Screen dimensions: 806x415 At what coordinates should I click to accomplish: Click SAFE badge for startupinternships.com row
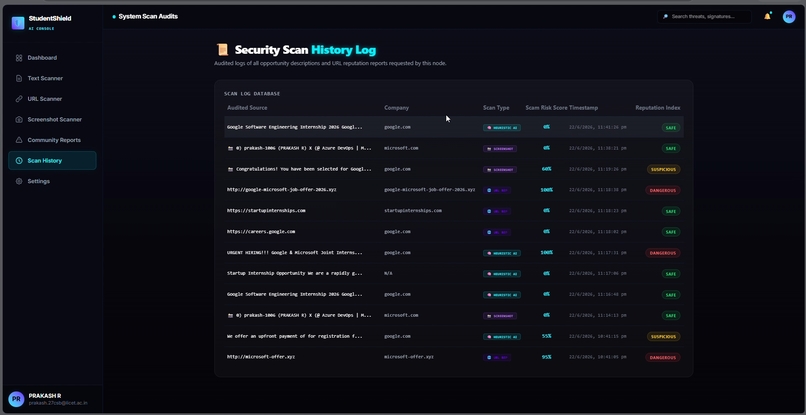click(x=671, y=211)
